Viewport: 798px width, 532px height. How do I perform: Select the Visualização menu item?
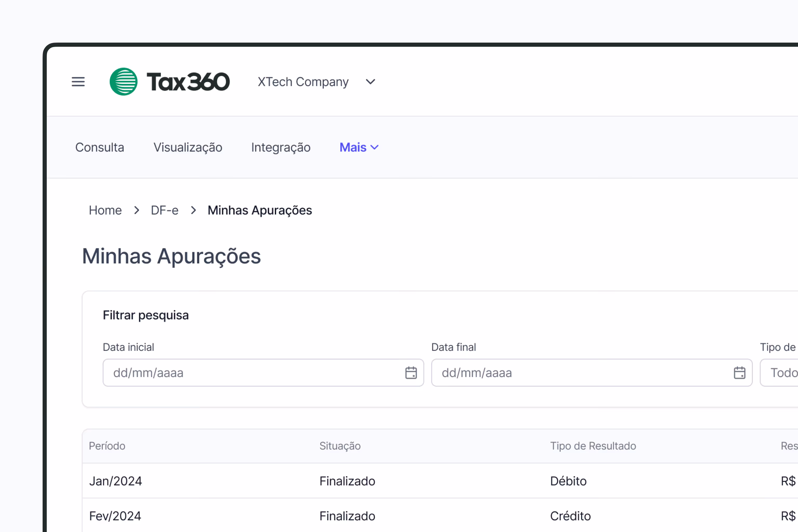click(188, 147)
